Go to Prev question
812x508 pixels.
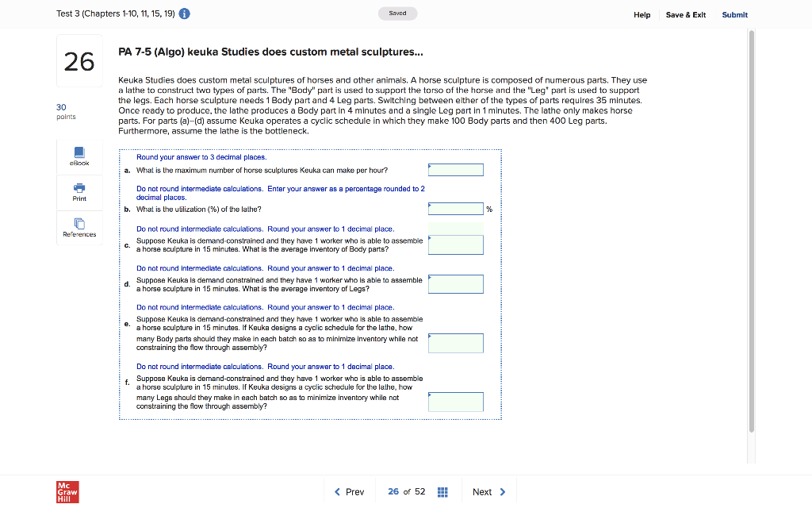350,492
